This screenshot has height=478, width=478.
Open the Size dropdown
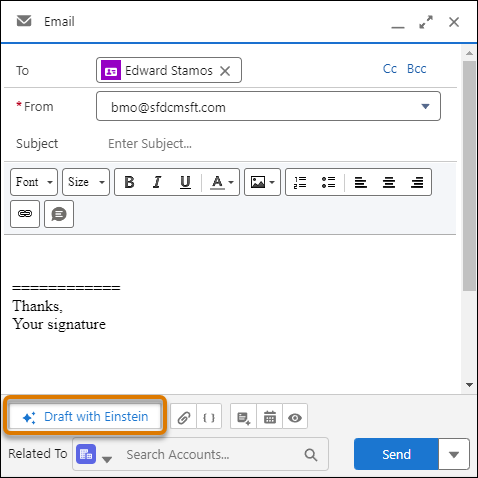(86, 182)
